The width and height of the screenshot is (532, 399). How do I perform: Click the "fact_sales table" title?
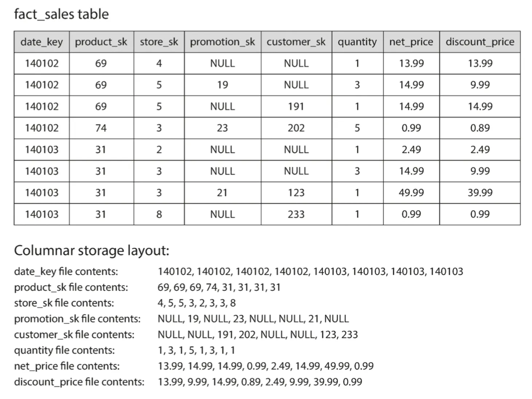pos(61,14)
